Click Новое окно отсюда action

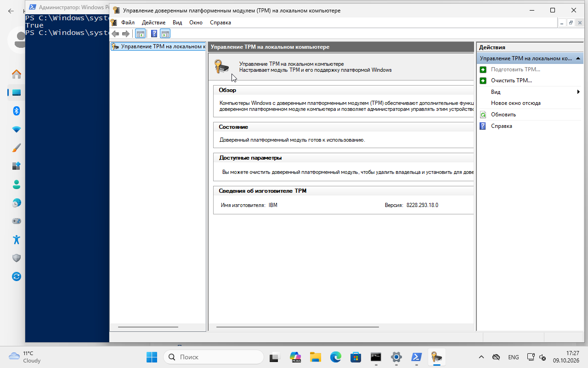[x=515, y=103]
